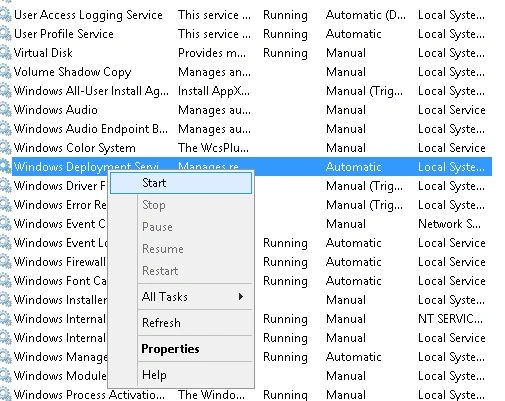Click Running status of Windows Font Cache
Viewport: 505px width, 401px height.
tap(285, 281)
